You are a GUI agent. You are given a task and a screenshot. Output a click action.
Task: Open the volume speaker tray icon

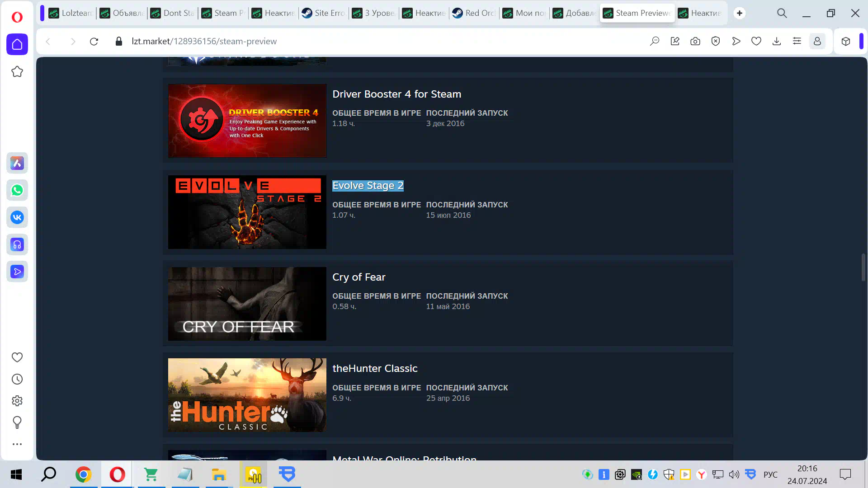[734, 474]
